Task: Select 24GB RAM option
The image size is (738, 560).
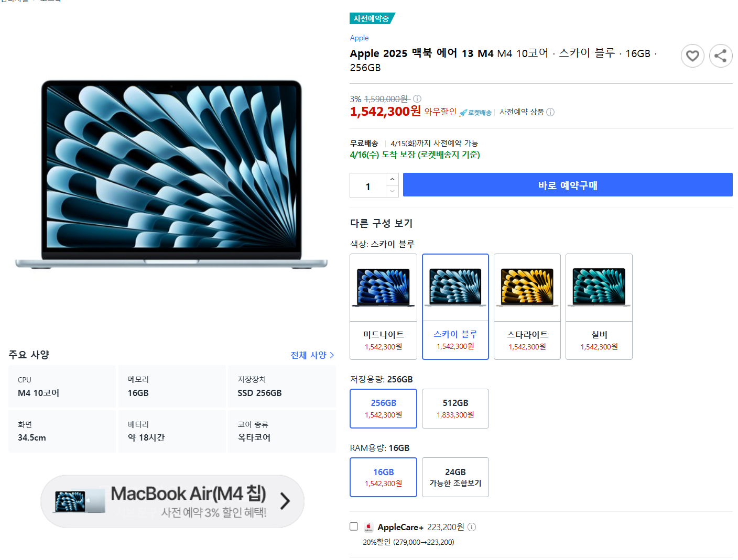Action: [x=455, y=477]
